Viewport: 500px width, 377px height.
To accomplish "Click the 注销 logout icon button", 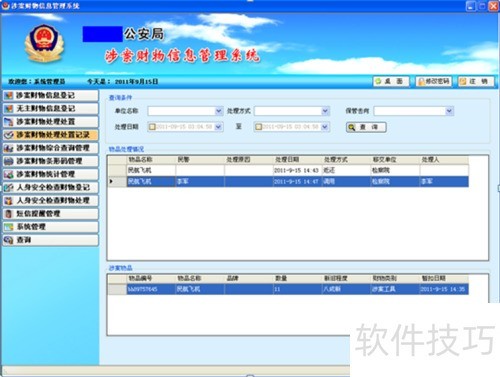I will click(463, 81).
